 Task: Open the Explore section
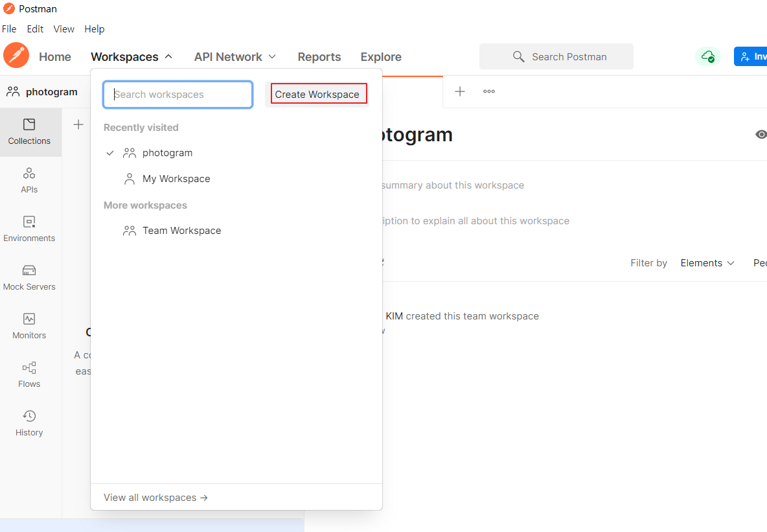(x=381, y=57)
